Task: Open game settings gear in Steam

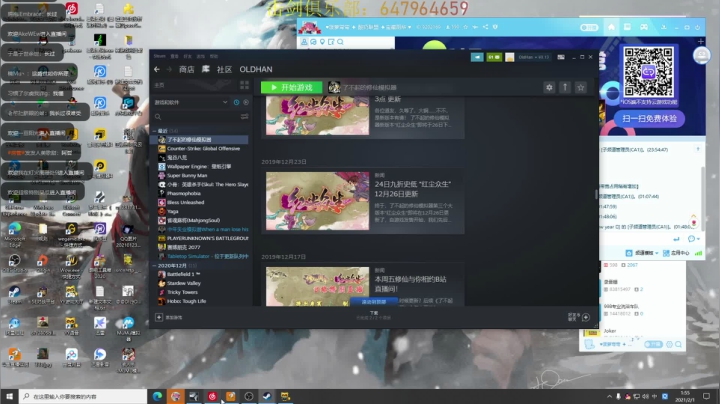Action: [549, 87]
